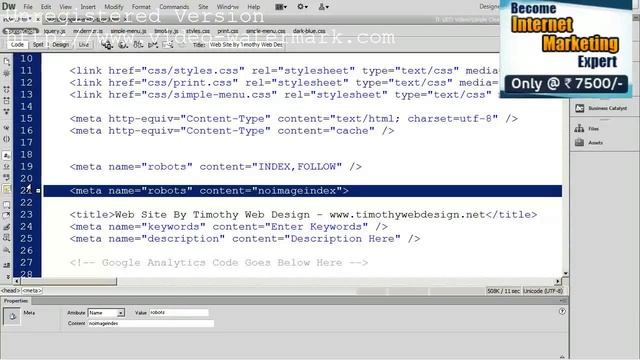Open the workspace layout dropdown icon
640x360 pixels.
coord(281,7)
